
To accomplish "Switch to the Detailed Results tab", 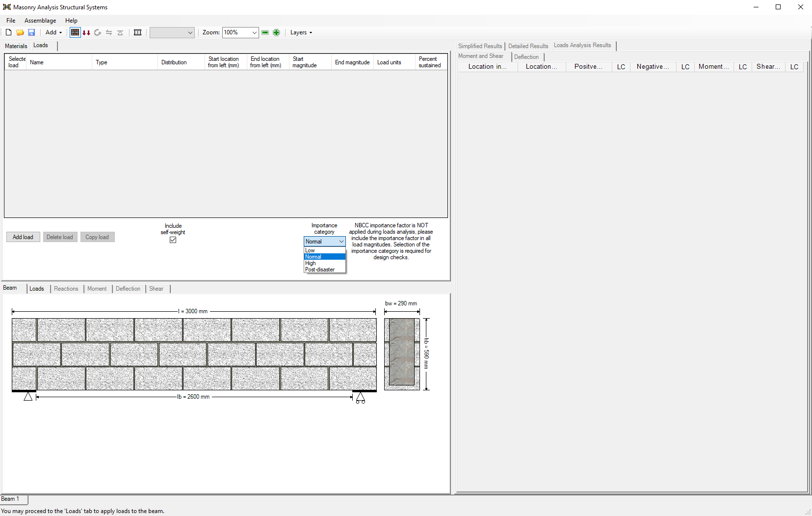I will click(x=528, y=46).
